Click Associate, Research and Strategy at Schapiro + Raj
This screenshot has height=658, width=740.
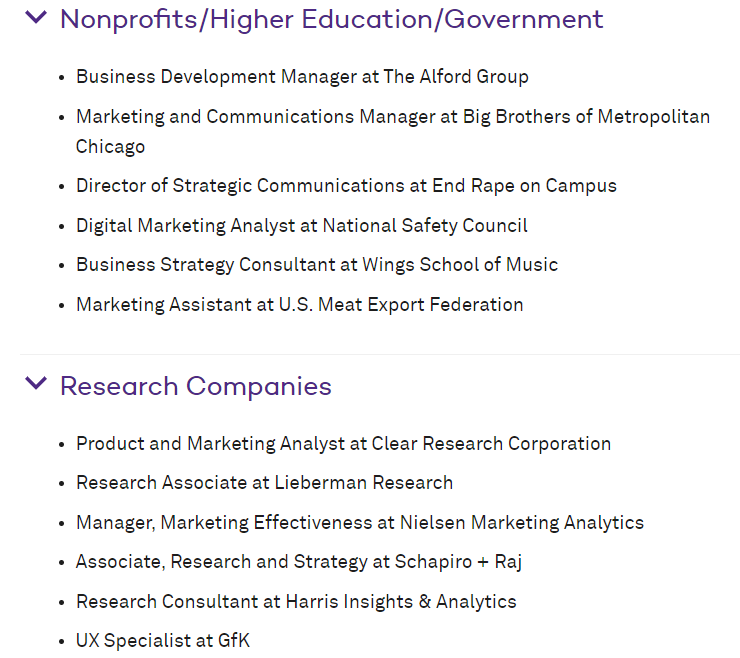pyautogui.click(x=299, y=562)
